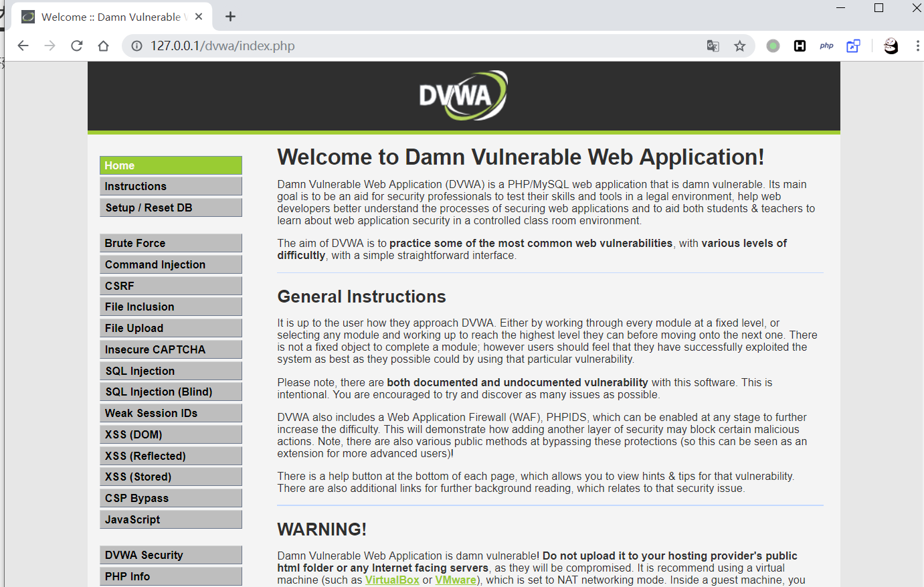Follow the VMware link
924x587 pixels.
pyautogui.click(x=456, y=580)
